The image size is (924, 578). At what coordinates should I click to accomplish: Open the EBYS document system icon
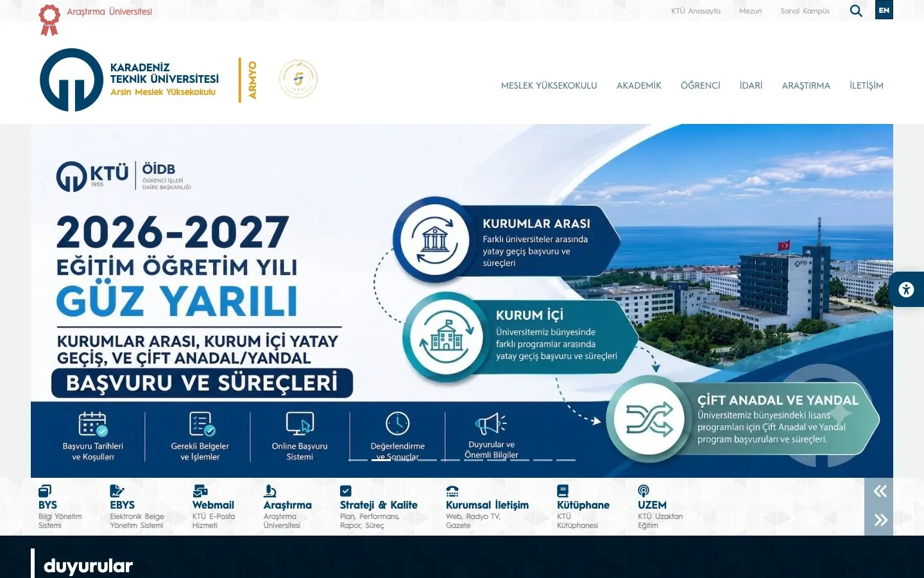(x=117, y=491)
